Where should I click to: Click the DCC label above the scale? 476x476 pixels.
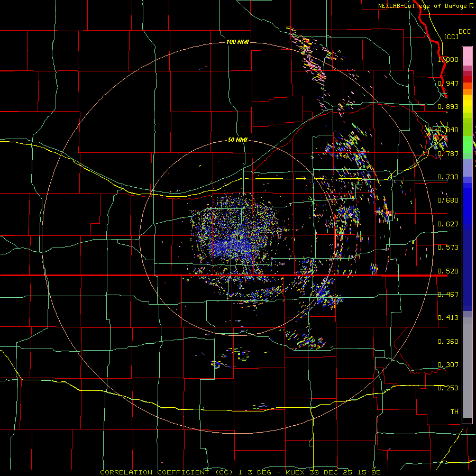(464, 32)
